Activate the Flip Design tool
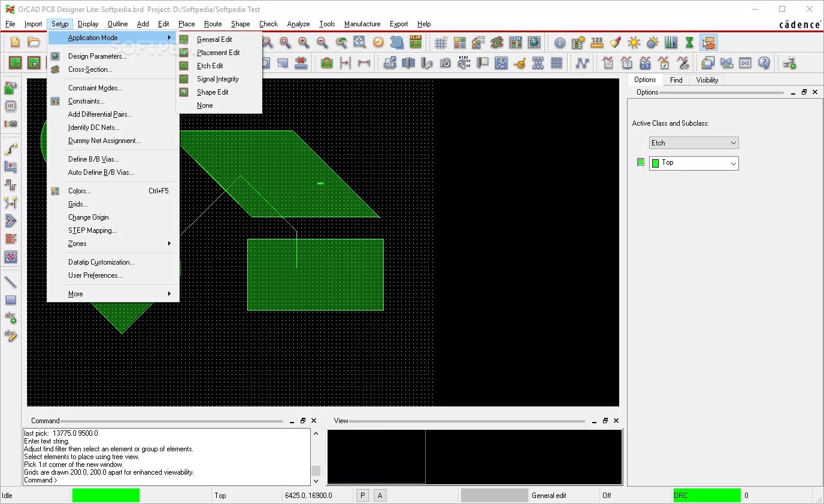Screen dimensions: 824x504 pos(416,42)
